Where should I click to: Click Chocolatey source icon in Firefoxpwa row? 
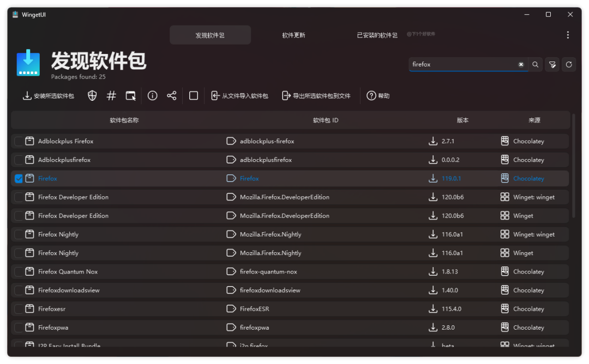click(505, 327)
